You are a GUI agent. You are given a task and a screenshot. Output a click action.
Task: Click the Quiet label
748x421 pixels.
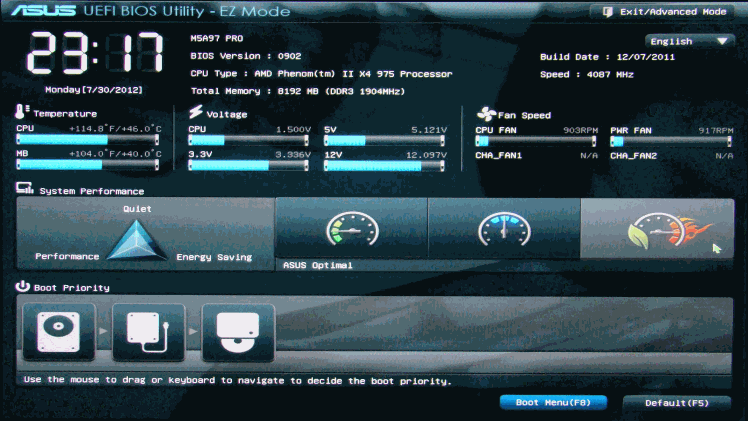(x=137, y=209)
